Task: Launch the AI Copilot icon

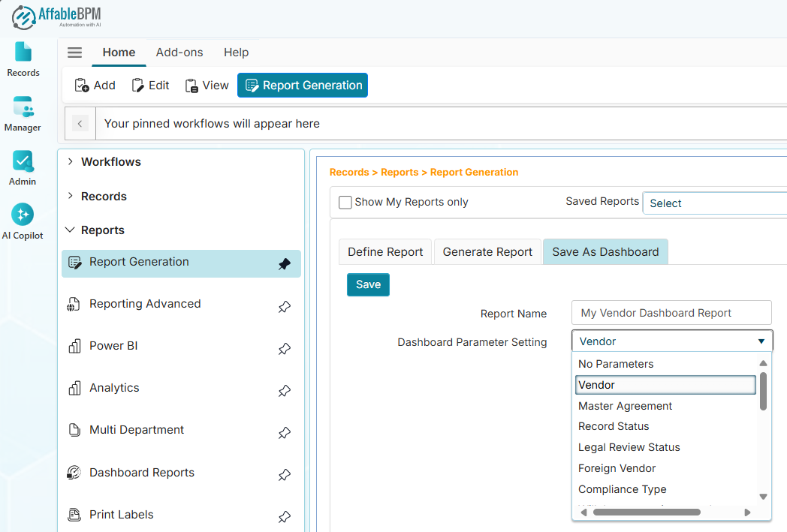Action: click(x=23, y=221)
